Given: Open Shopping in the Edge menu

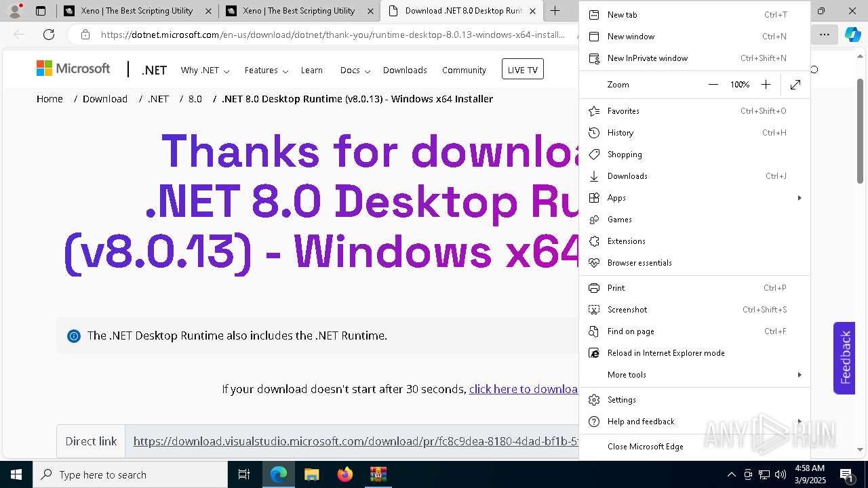Looking at the screenshot, I should pyautogui.click(x=694, y=155).
